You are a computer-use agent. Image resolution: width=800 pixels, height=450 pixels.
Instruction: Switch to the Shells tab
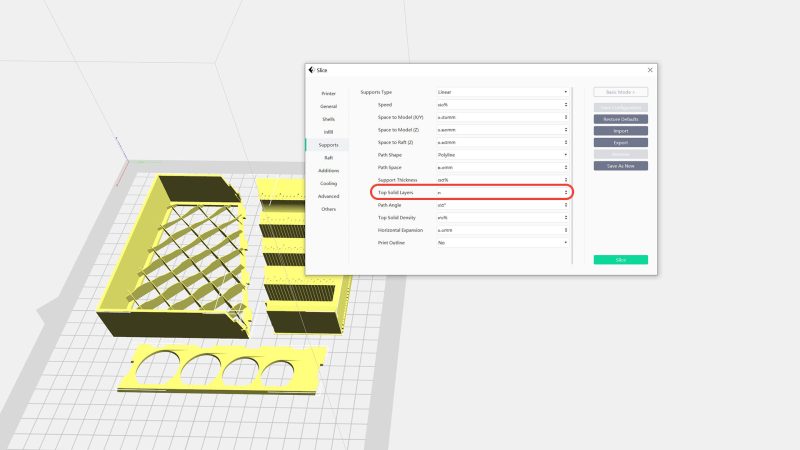[x=328, y=119]
